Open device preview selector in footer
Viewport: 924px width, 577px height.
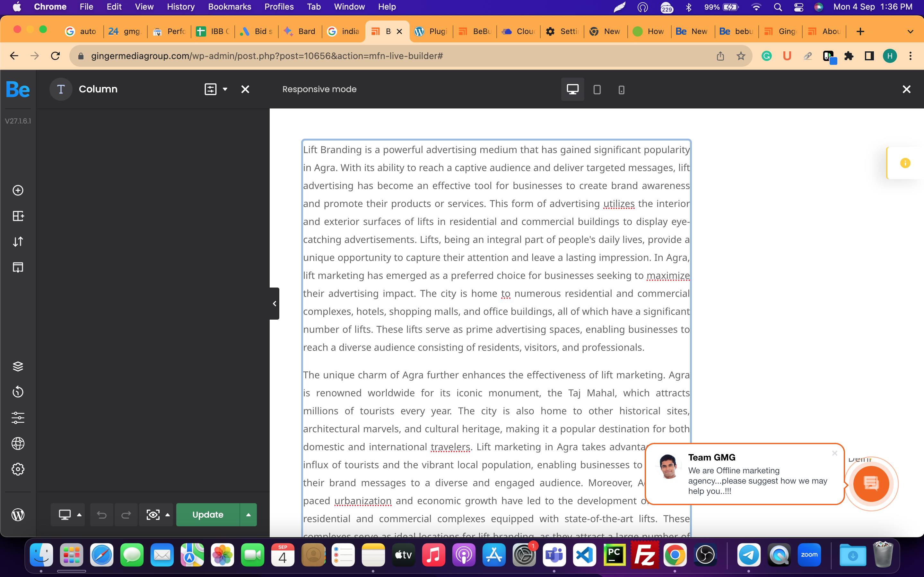click(x=68, y=515)
